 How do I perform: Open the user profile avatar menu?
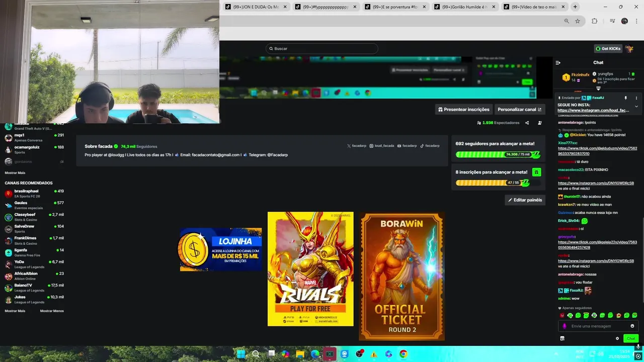629,49
